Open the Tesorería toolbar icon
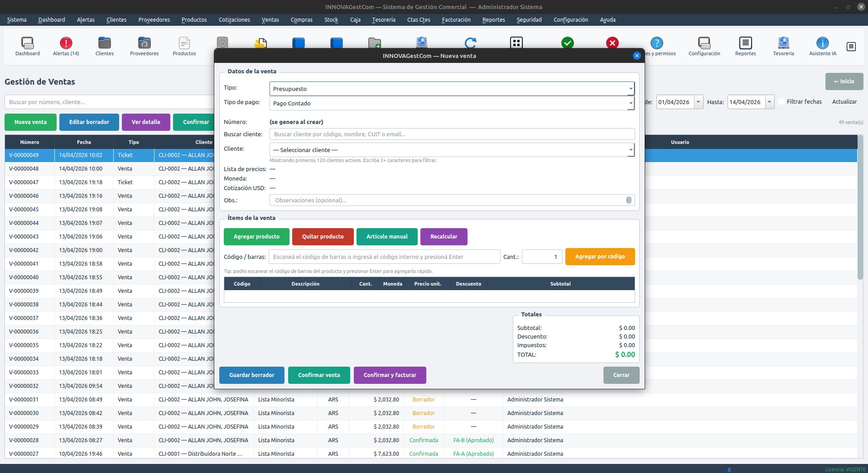Image resolution: width=868 pixels, height=473 pixels. coord(783,46)
